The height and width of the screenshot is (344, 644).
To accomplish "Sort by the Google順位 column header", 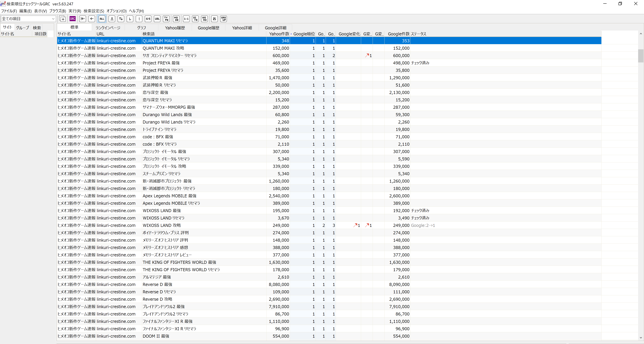I will pyautogui.click(x=304, y=34).
